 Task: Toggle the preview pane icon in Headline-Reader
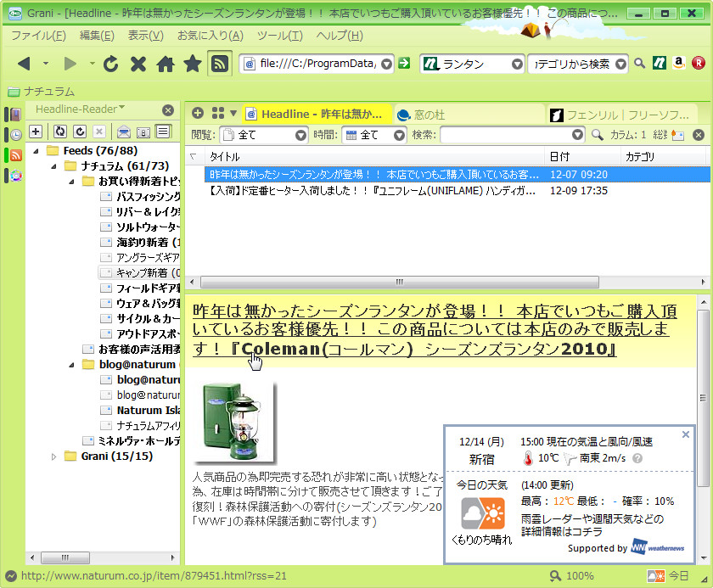(x=144, y=132)
